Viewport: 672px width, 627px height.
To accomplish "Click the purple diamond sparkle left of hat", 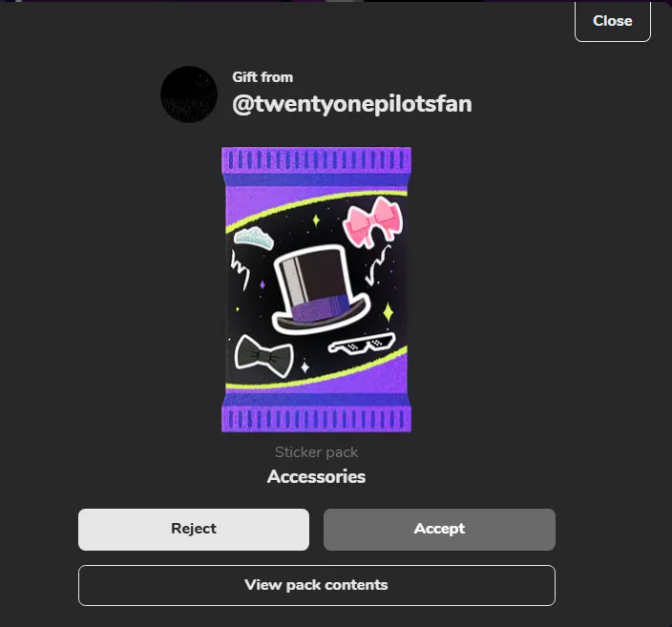I will coord(262,284).
